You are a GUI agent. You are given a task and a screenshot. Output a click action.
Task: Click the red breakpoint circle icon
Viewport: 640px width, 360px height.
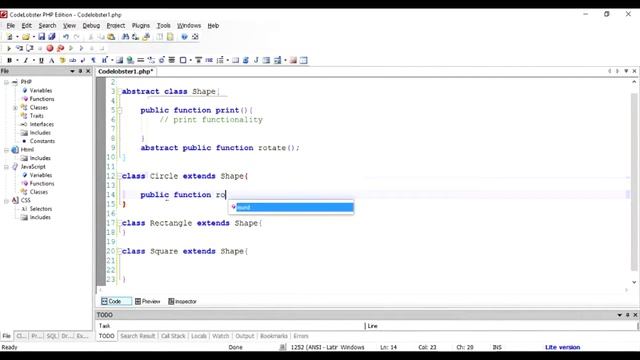[x=50, y=48]
